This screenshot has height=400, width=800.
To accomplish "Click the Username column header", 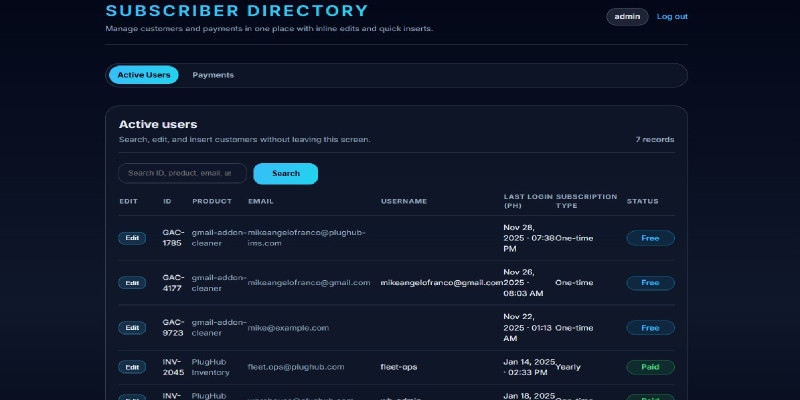I will [404, 201].
